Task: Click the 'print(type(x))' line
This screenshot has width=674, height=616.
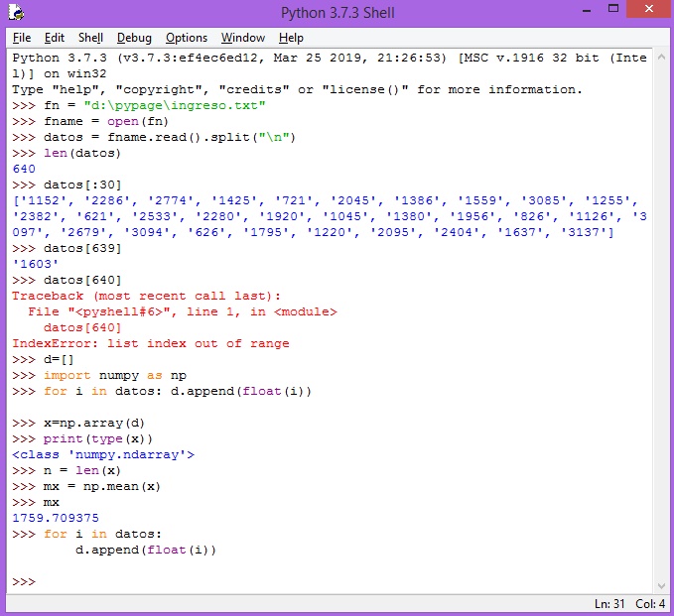Action: coord(98,439)
